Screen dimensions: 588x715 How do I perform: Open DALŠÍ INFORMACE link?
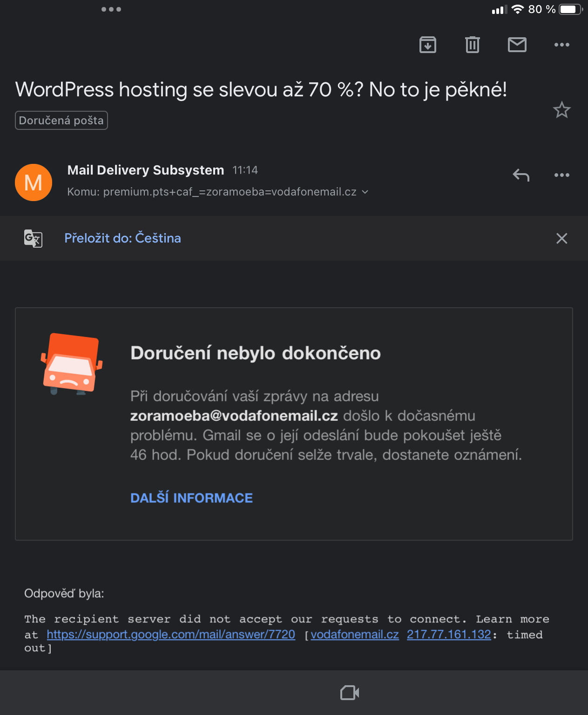[x=191, y=498]
